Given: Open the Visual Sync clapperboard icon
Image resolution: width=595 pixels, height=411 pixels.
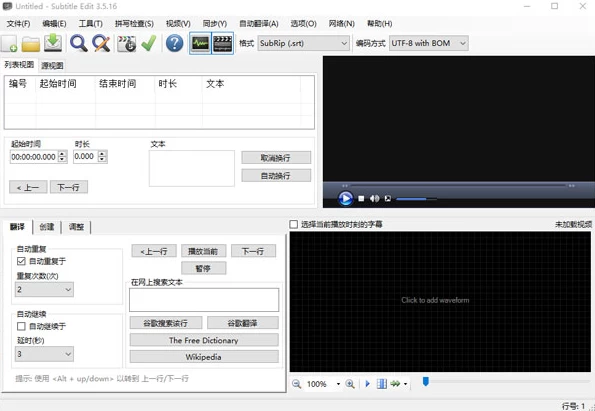Looking at the screenshot, I should click(x=126, y=44).
